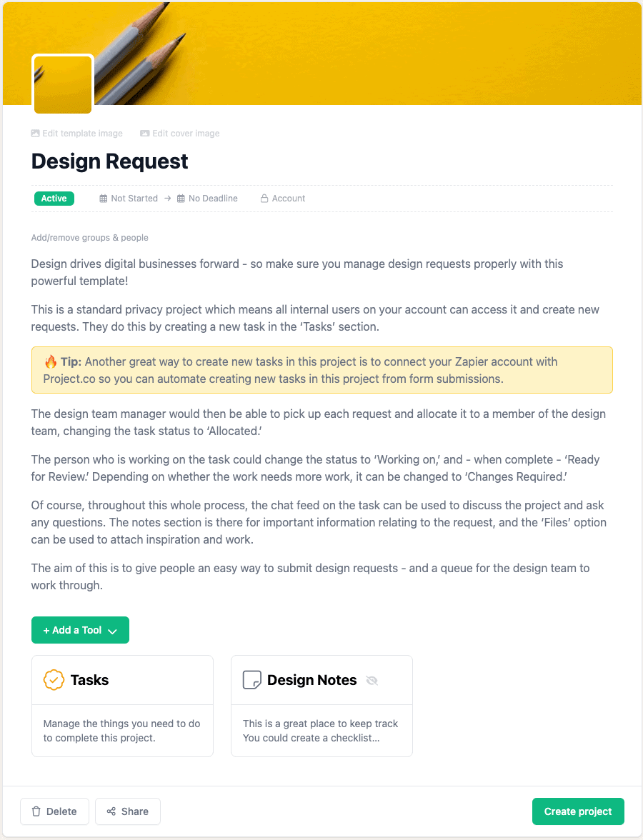
Task: Click the Edit template image icon
Action: click(35, 133)
